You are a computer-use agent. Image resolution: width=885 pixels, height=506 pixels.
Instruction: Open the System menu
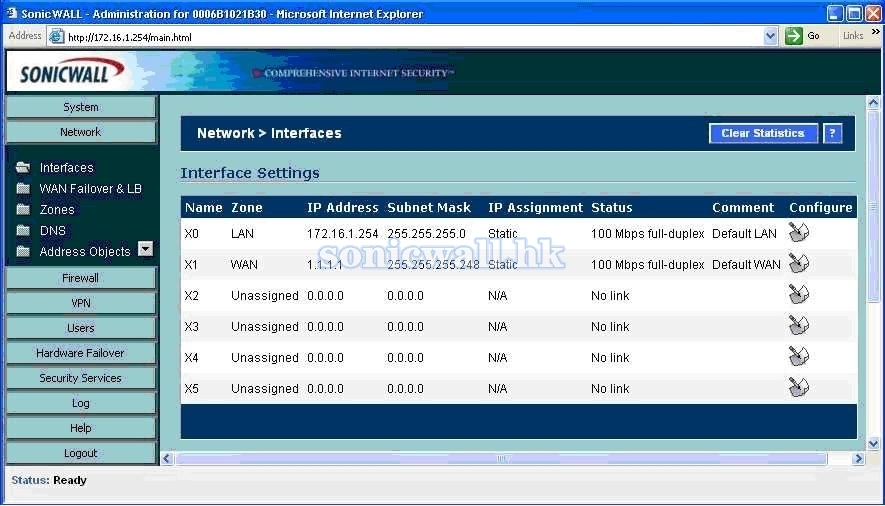click(x=81, y=107)
